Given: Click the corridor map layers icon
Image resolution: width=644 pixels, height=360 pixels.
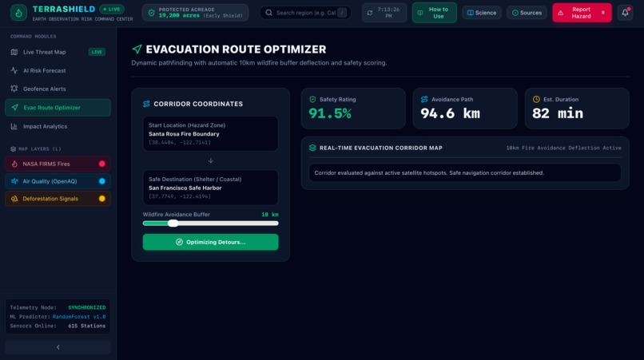Looking at the screenshot, I should pos(312,148).
